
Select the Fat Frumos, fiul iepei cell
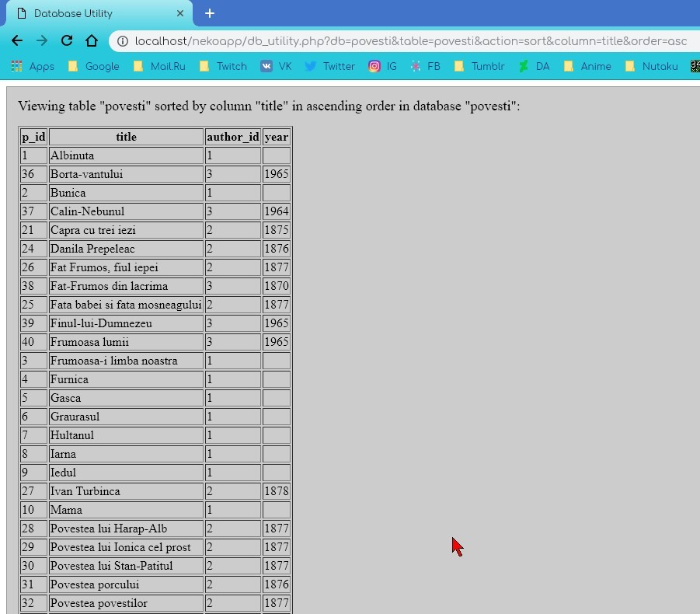pos(126,267)
